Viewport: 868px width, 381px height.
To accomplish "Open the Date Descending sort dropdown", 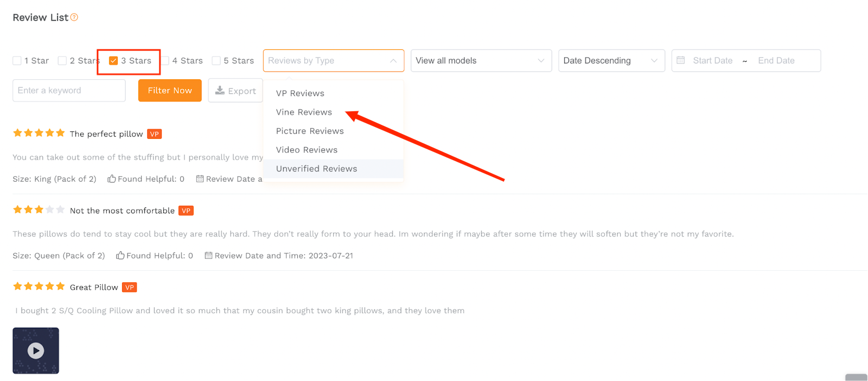I will tap(611, 61).
